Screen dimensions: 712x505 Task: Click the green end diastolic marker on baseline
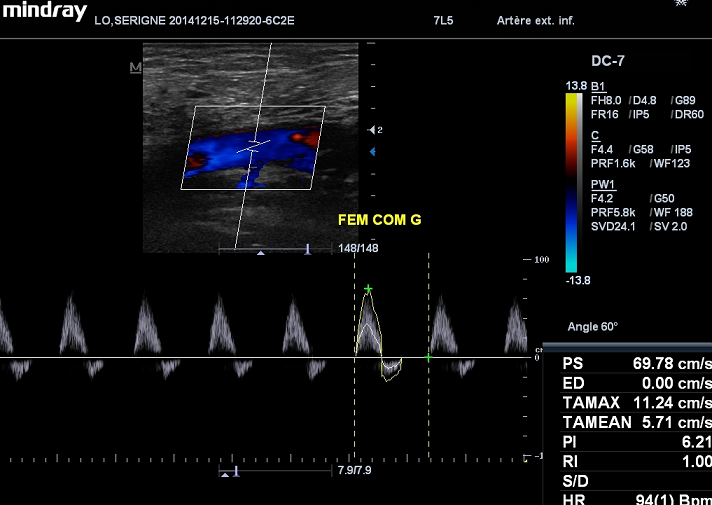click(x=428, y=357)
